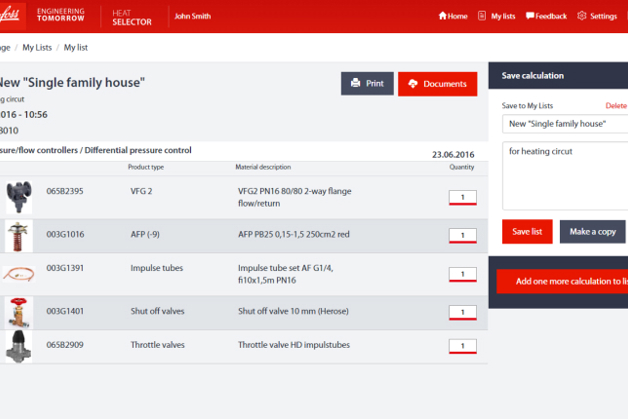
Task: Open the Documents download button
Action: click(x=437, y=84)
